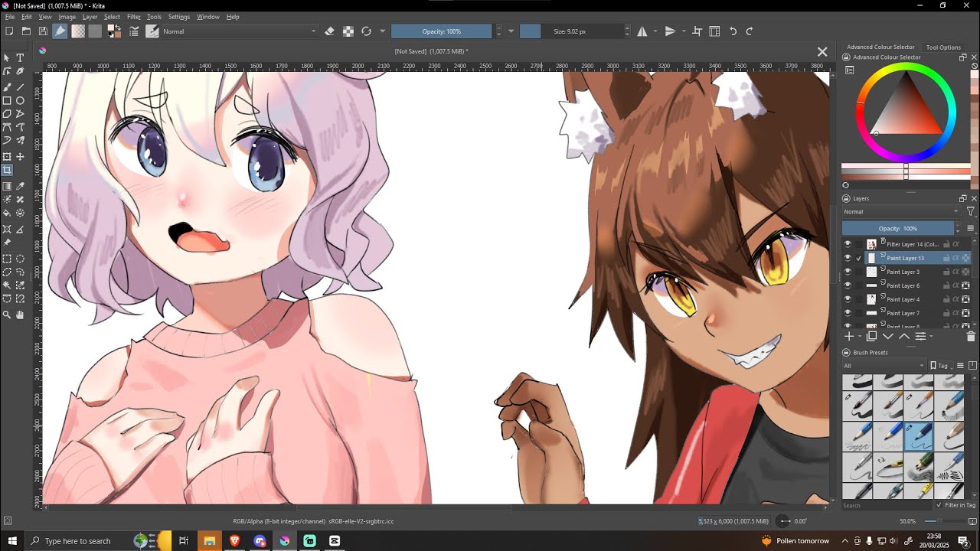Toggle Filter in Tag checkbox

[939, 505]
